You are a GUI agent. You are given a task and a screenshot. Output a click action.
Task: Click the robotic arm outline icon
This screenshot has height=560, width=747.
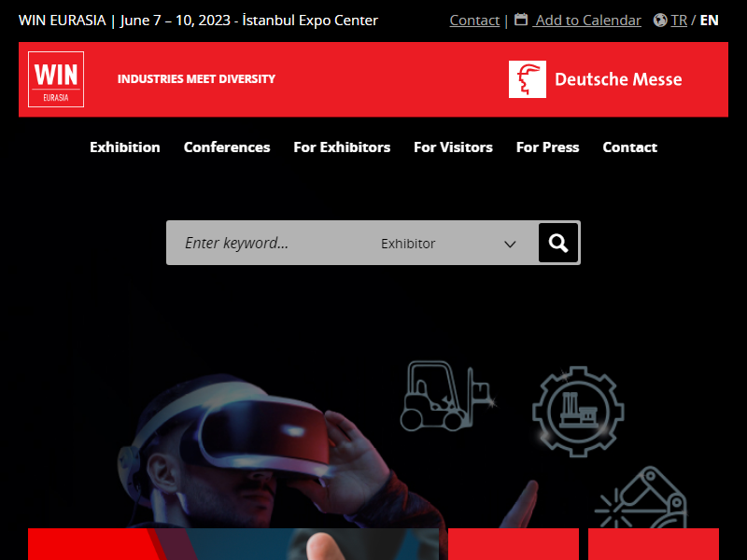point(641,497)
